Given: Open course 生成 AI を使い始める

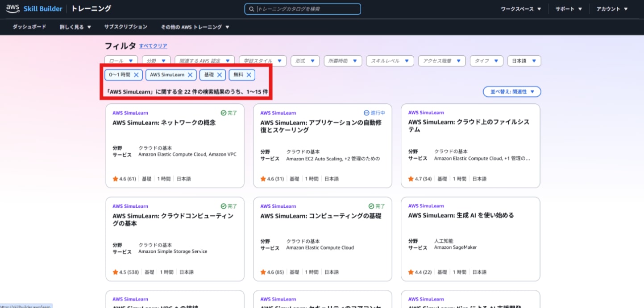Looking at the screenshot, I should point(461,215).
